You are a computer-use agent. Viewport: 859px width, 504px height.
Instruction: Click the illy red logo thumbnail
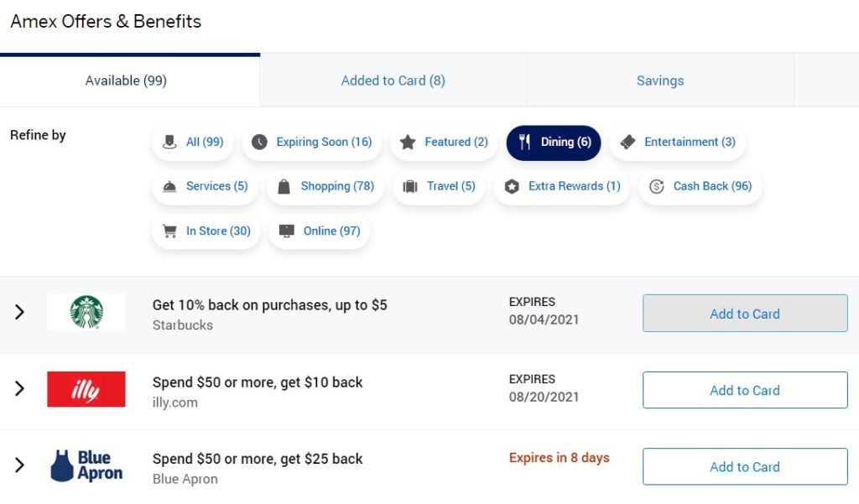point(86,389)
